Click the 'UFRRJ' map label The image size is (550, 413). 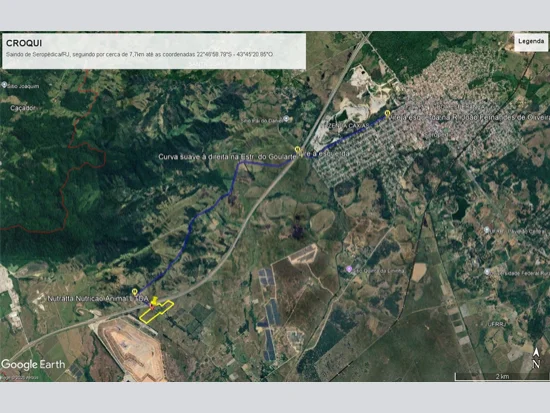click(497, 324)
